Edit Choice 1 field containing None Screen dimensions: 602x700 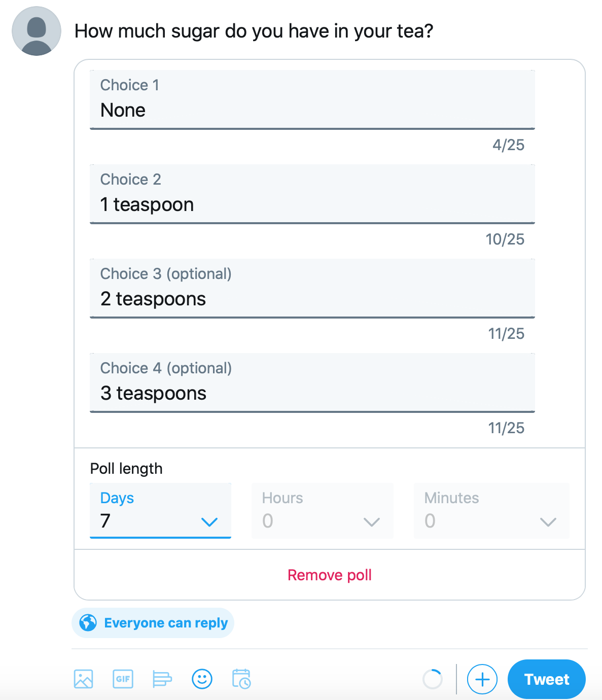pyautogui.click(x=312, y=99)
